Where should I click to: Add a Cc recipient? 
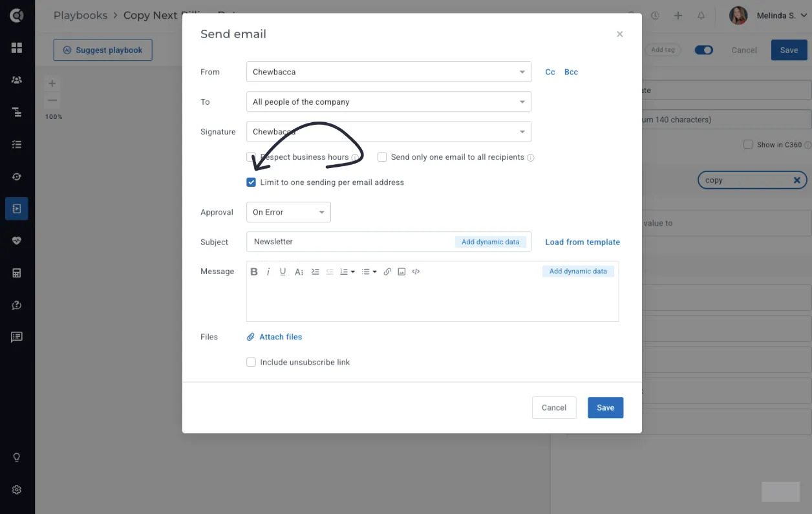tap(550, 72)
